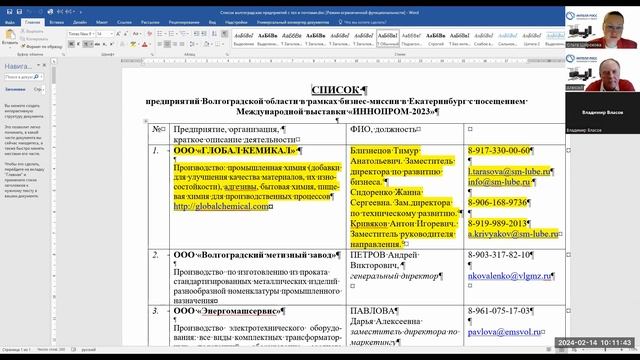Screen dimensions: 640x360
Task: Toggle Justify alignment
Action: tap(182, 44)
